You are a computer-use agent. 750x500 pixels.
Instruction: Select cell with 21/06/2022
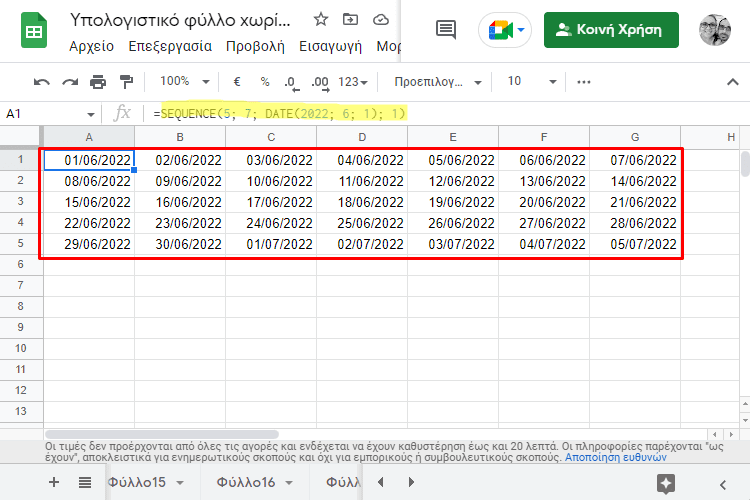635,202
